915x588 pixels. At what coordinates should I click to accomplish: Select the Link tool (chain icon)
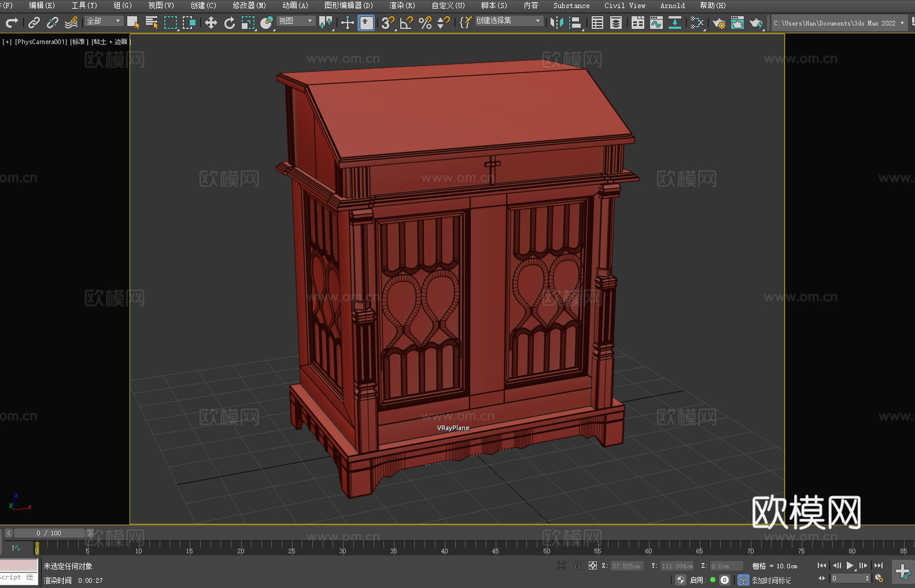(x=34, y=23)
